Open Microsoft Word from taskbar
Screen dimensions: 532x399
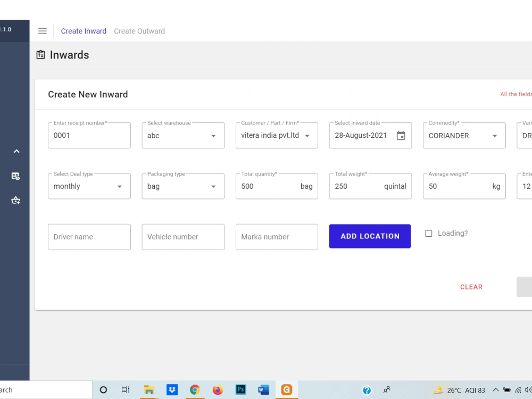(x=264, y=390)
